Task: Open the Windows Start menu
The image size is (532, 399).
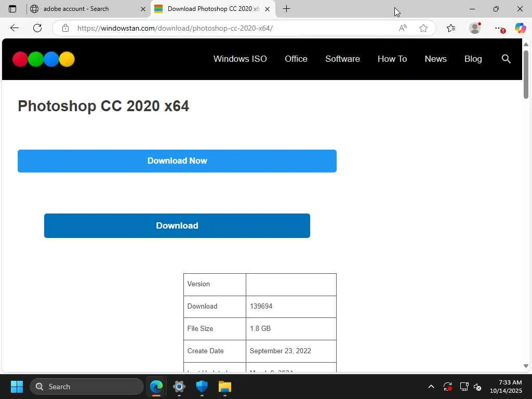Action: coord(17,387)
